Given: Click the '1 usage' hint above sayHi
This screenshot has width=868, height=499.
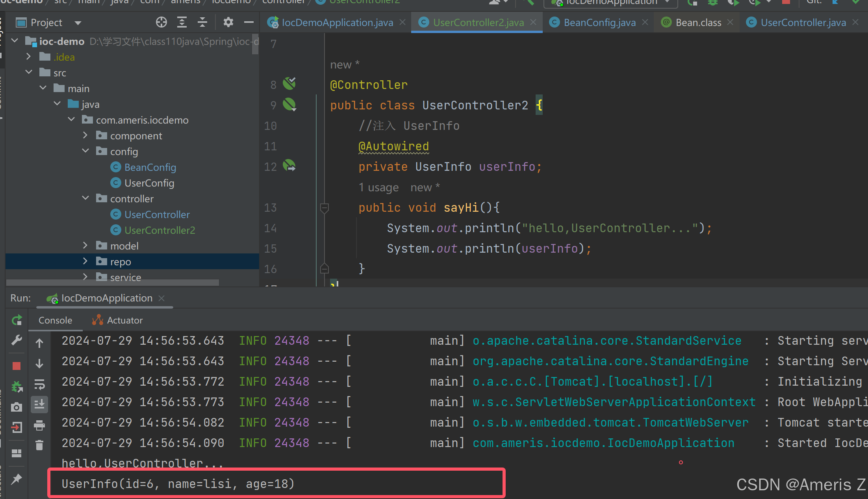Looking at the screenshot, I should (378, 188).
